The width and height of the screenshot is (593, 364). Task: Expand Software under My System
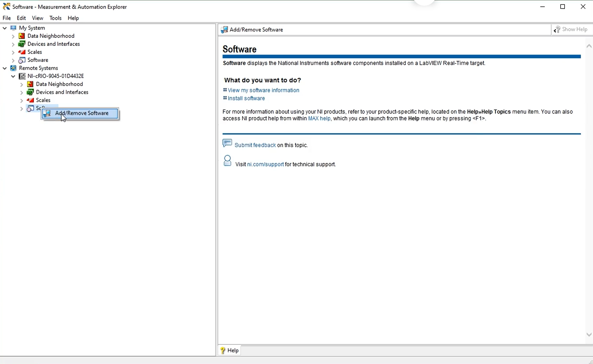[13, 60]
